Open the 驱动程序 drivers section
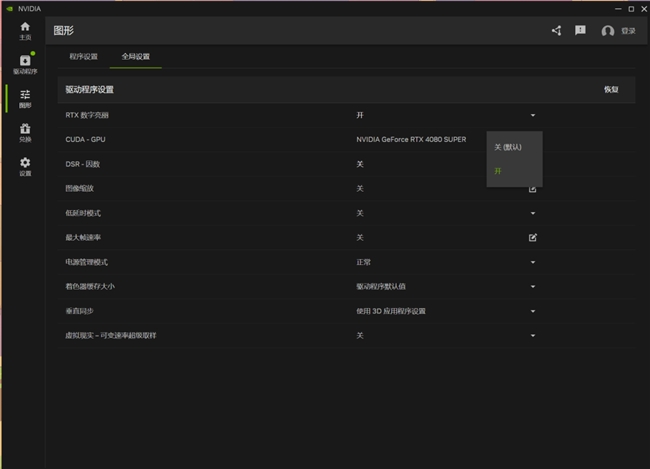650x469 pixels. [25, 64]
